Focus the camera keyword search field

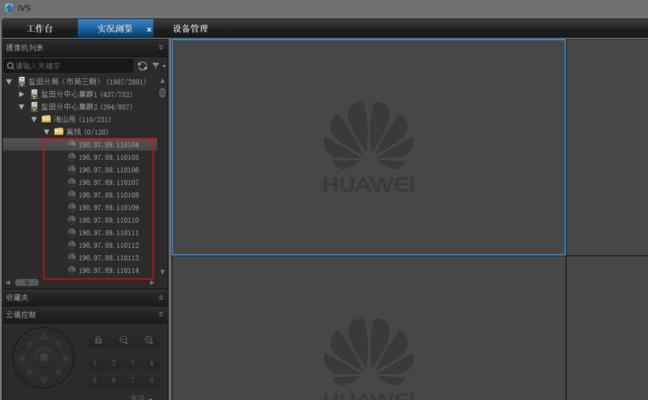click(x=69, y=66)
